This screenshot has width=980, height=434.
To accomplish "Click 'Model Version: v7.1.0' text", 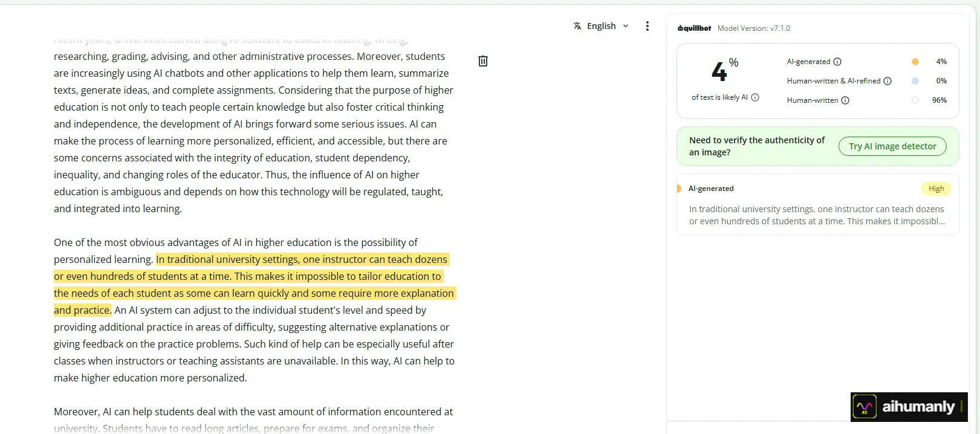I will (x=754, y=28).
